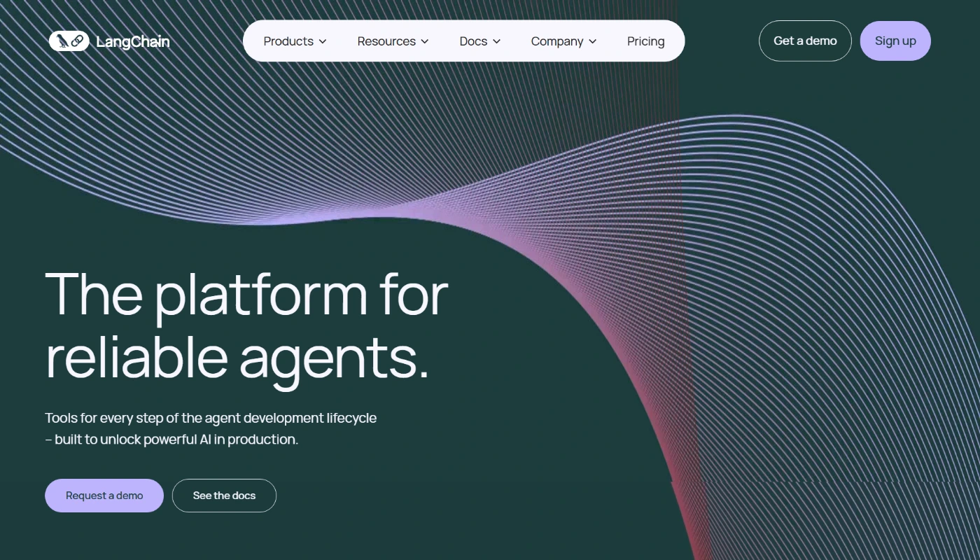Click the Request a demo button
This screenshot has width=980, height=560.
click(x=104, y=496)
